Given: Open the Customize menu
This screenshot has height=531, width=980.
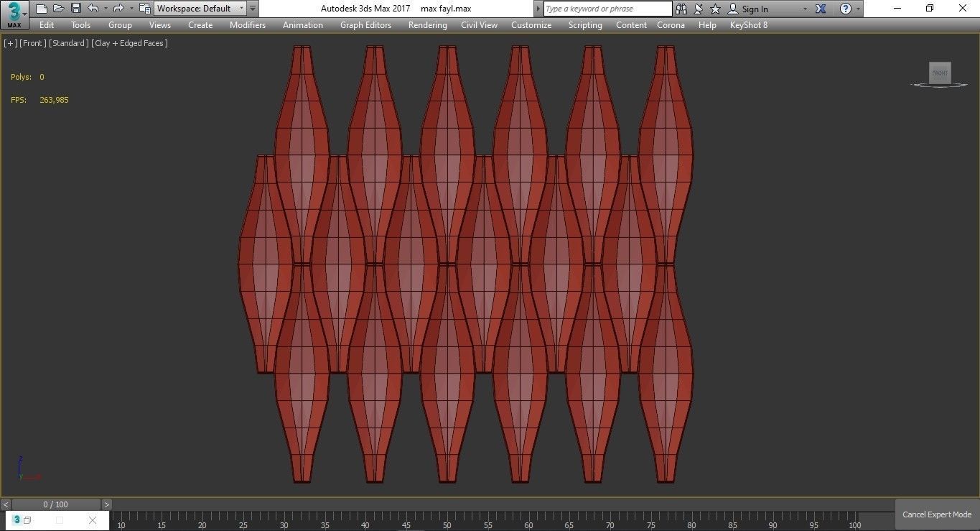Looking at the screenshot, I should 531,25.
